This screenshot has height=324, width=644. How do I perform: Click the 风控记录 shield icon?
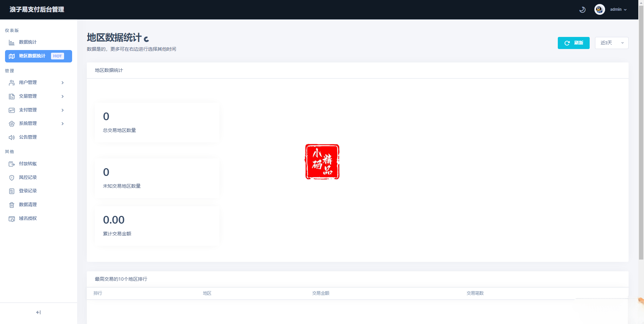pos(12,178)
